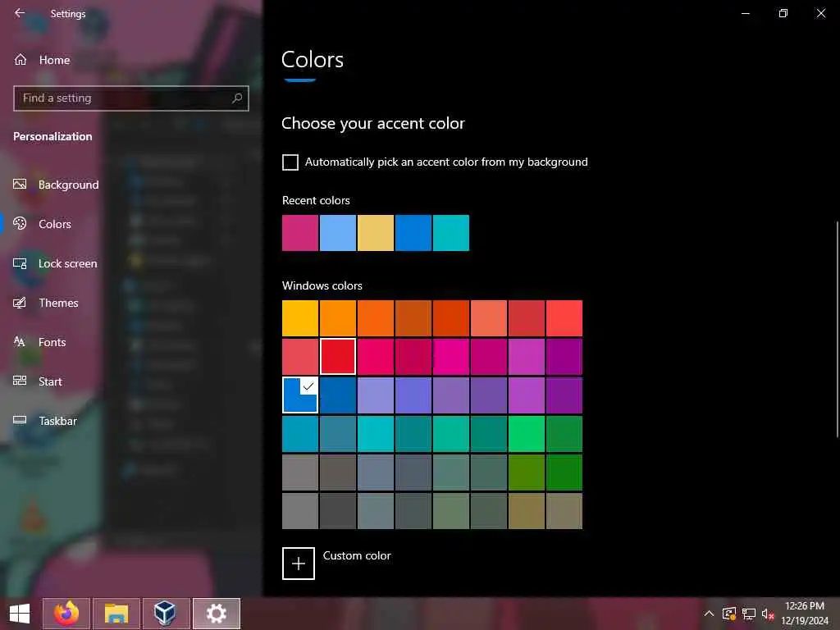840x630 pixels.
Task: Launch Firefox from the taskbar
Action: pos(66,614)
